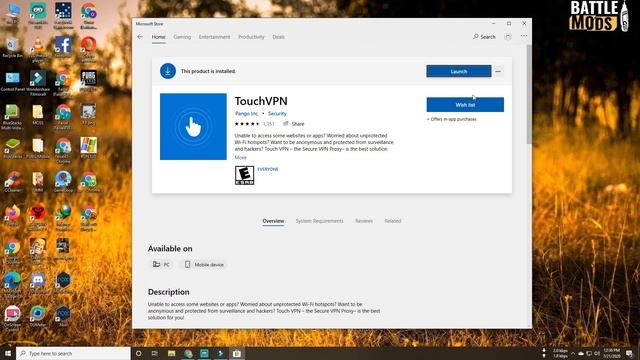Select the Reviews tab

(x=364, y=221)
